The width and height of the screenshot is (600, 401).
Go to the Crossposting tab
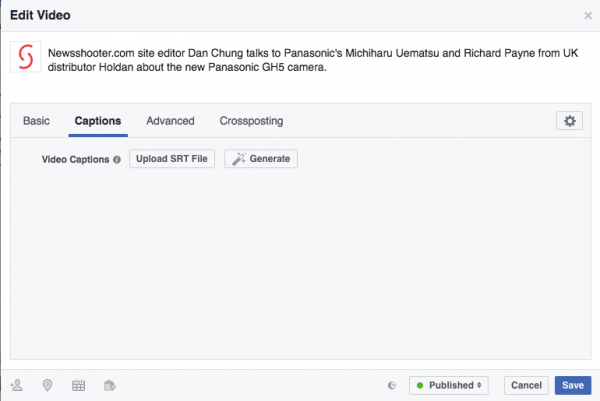[251, 121]
